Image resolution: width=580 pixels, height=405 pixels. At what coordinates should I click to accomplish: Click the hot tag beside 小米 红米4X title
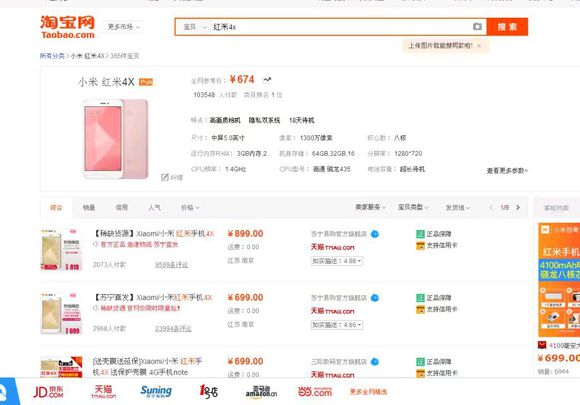[x=146, y=82]
